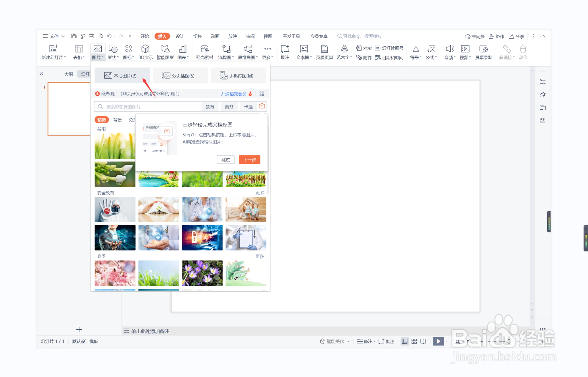
Task: Switch to slide sorter view mode
Action: click(x=414, y=341)
